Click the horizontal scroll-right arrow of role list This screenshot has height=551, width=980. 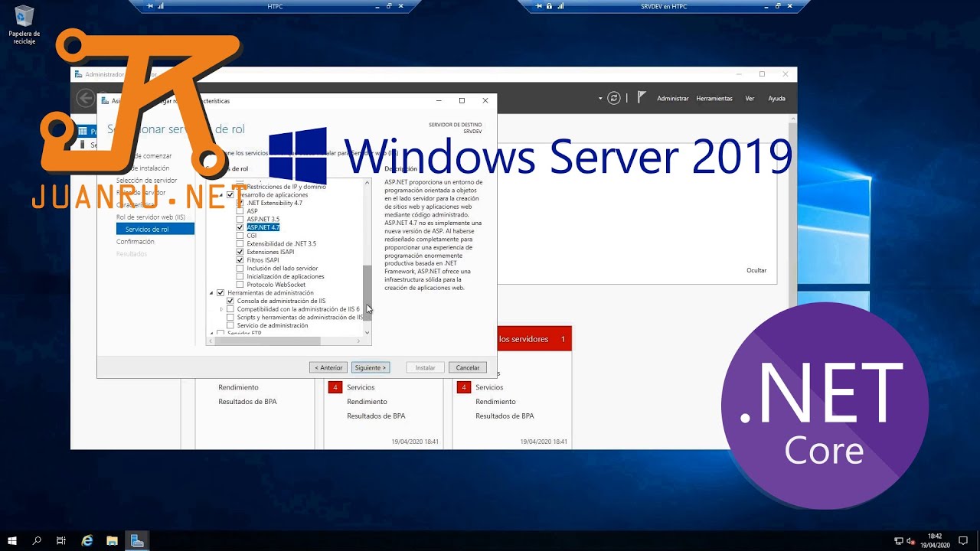click(x=359, y=341)
